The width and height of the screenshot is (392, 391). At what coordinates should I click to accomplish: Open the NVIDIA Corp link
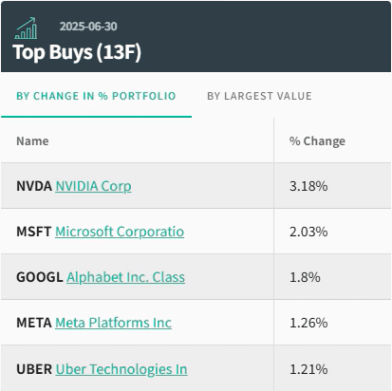(x=93, y=186)
